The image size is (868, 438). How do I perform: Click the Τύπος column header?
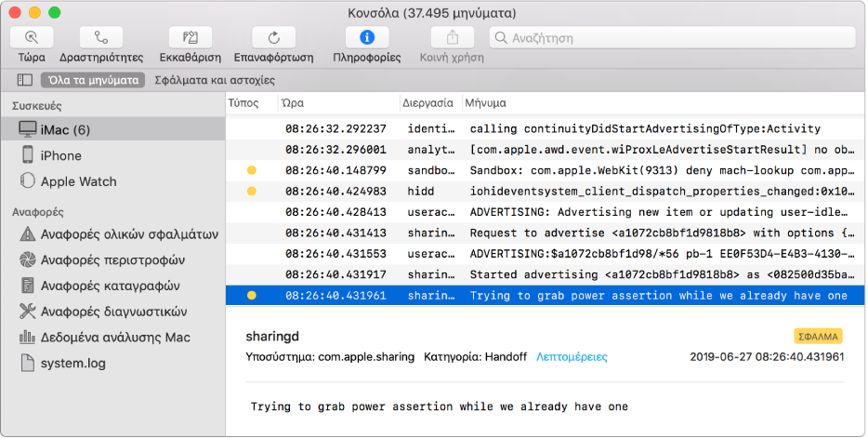[x=243, y=103]
